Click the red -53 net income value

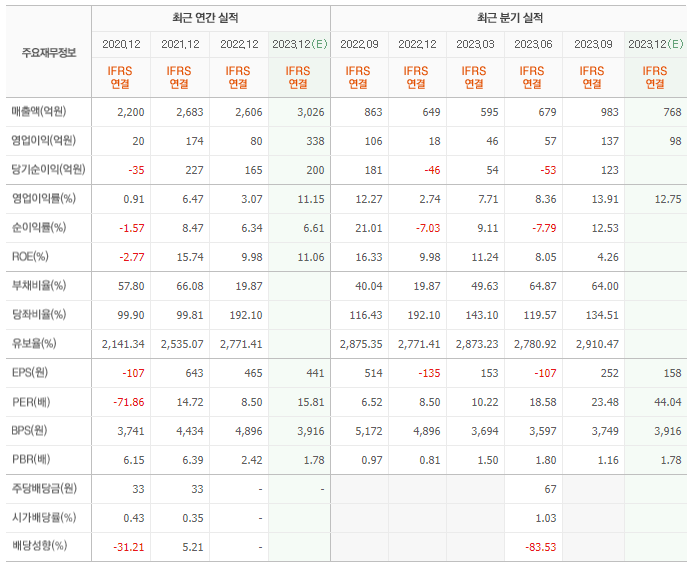pyautogui.click(x=548, y=170)
